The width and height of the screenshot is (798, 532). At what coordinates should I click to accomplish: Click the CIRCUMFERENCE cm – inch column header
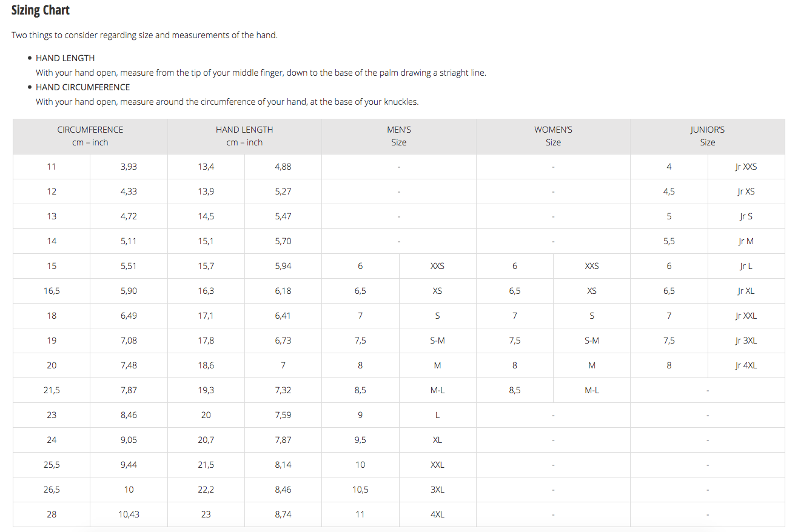pyautogui.click(x=90, y=136)
